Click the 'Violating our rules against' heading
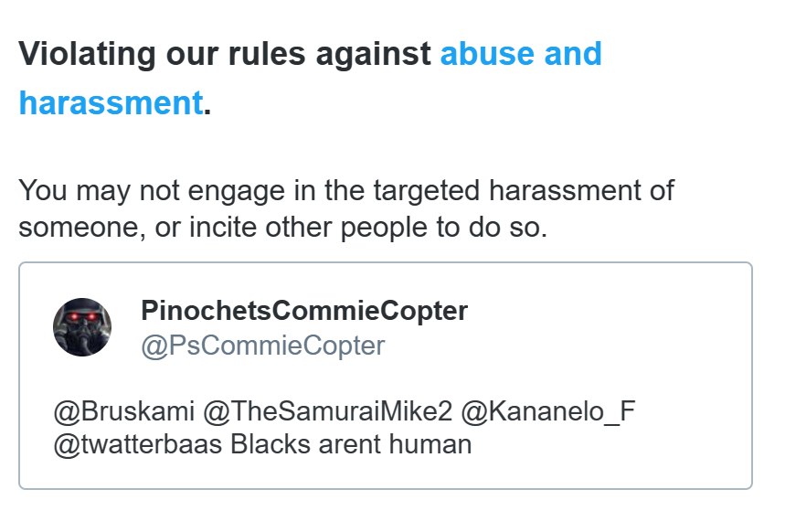 click(225, 54)
